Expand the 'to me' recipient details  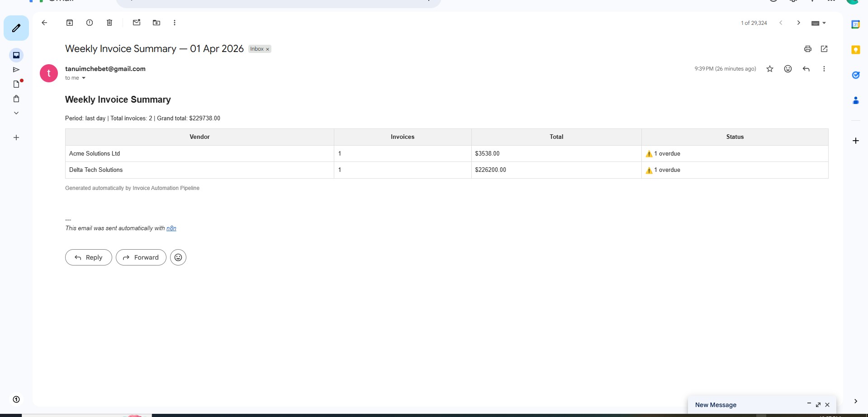84,78
